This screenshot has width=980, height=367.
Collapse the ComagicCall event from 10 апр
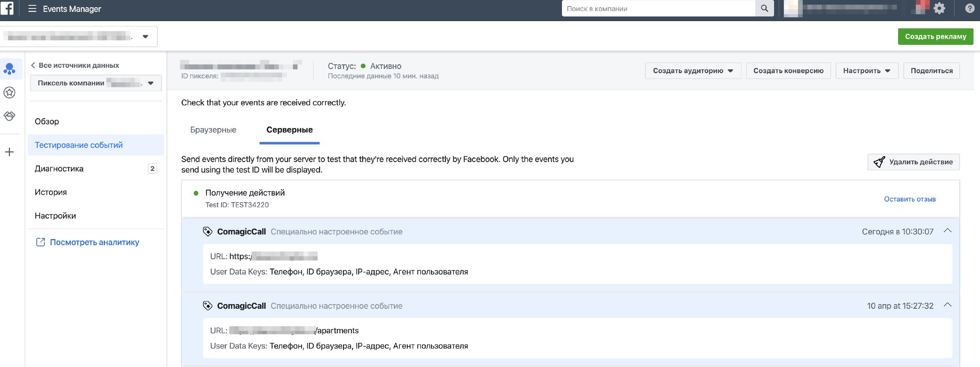[947, 305]
